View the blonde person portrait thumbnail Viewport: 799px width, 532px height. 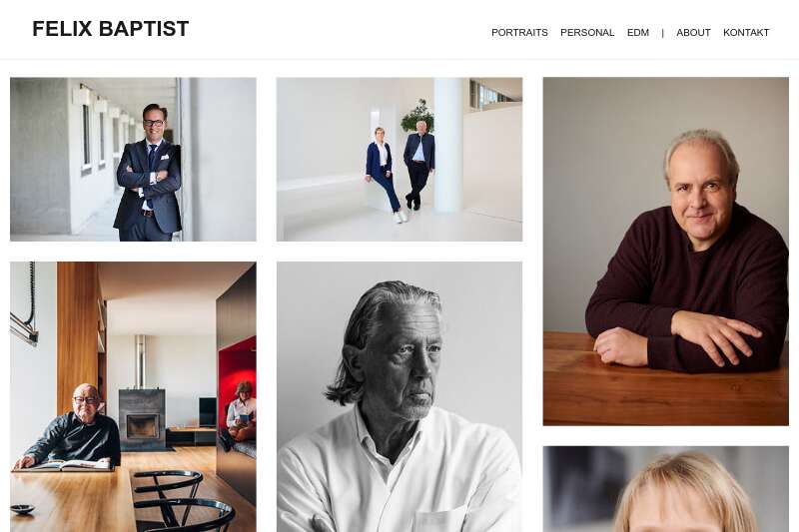tap(665, 489)
